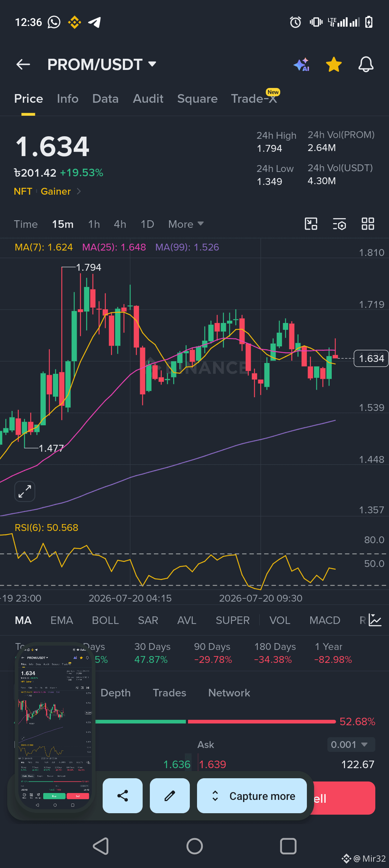This screenshot has height=868, width=389.
Task: Open the chart drawing tools icon
Action: pos(311,224)
